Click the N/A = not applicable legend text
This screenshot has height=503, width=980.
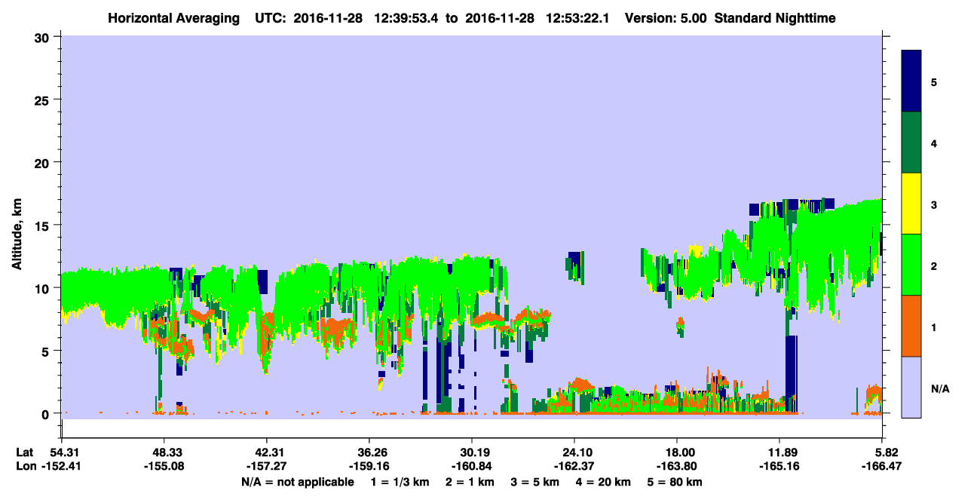tap(298, 482)
